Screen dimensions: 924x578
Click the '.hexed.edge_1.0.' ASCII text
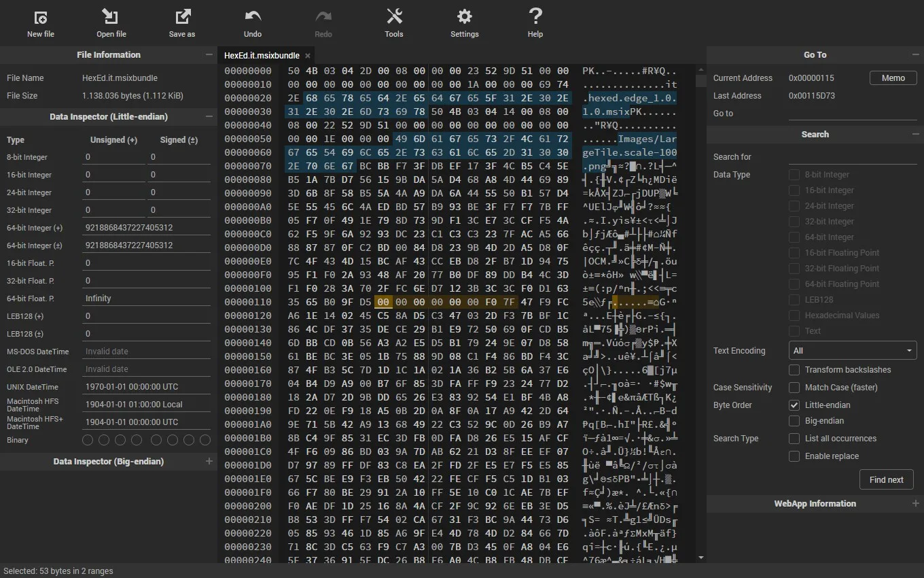pos(630,98)
